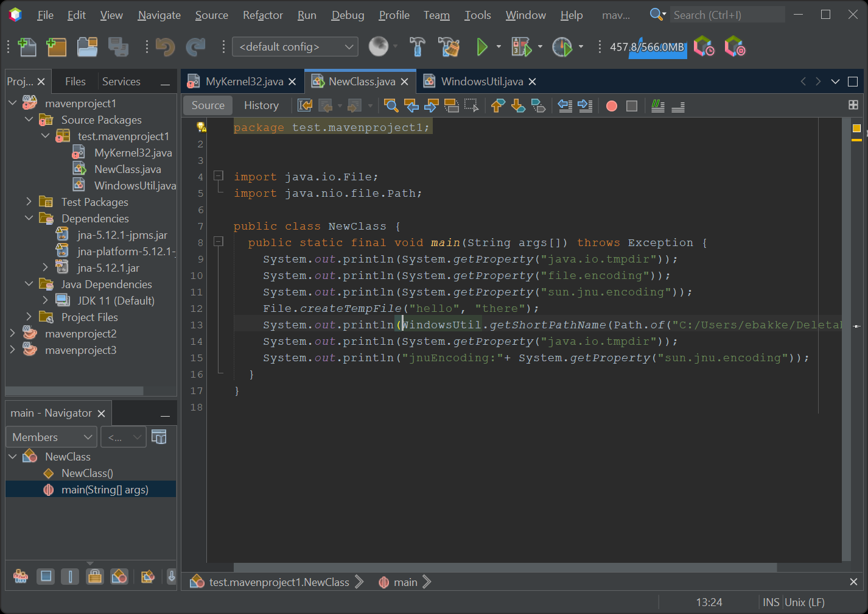Click the History view button
The image size is (868, 614).
pyautogui.click(x=261, y=105)
